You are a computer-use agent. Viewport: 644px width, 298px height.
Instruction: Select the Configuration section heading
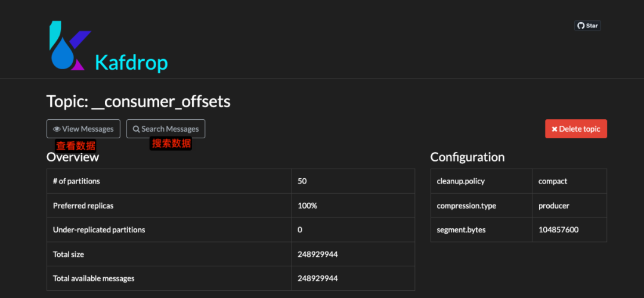pos(467,157)
